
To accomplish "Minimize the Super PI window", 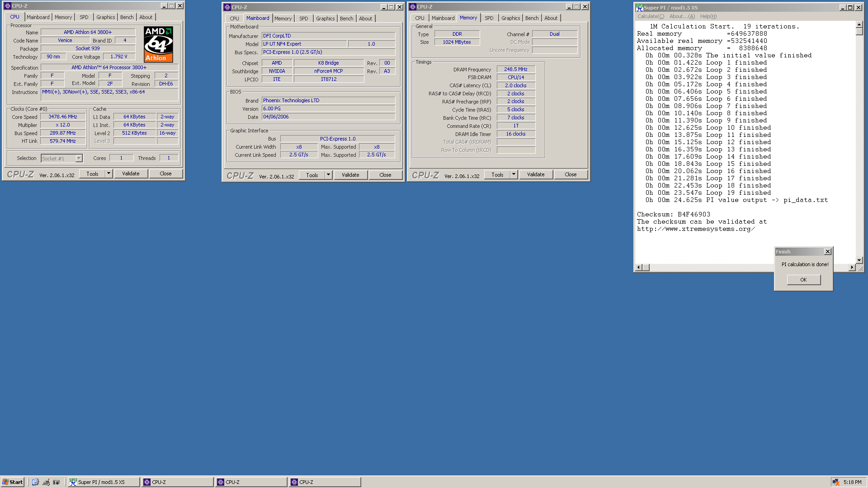I will click(x=843, y=8).
